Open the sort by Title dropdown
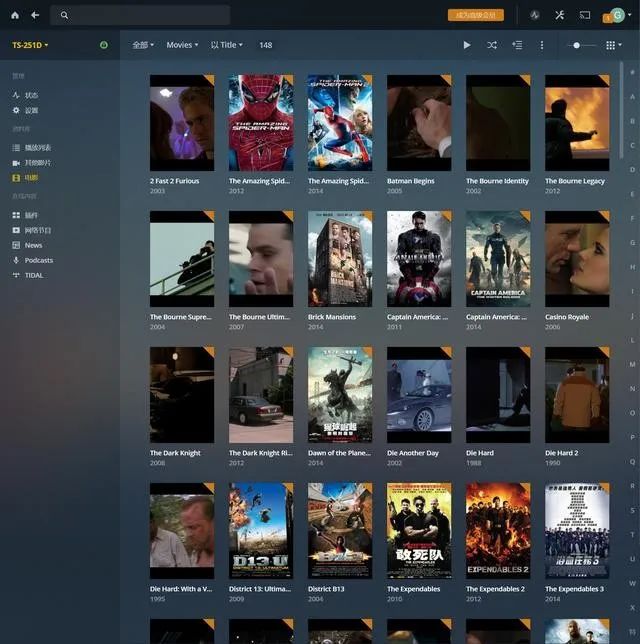Viewport: 640px width, 644px height. tap(227, 45)
